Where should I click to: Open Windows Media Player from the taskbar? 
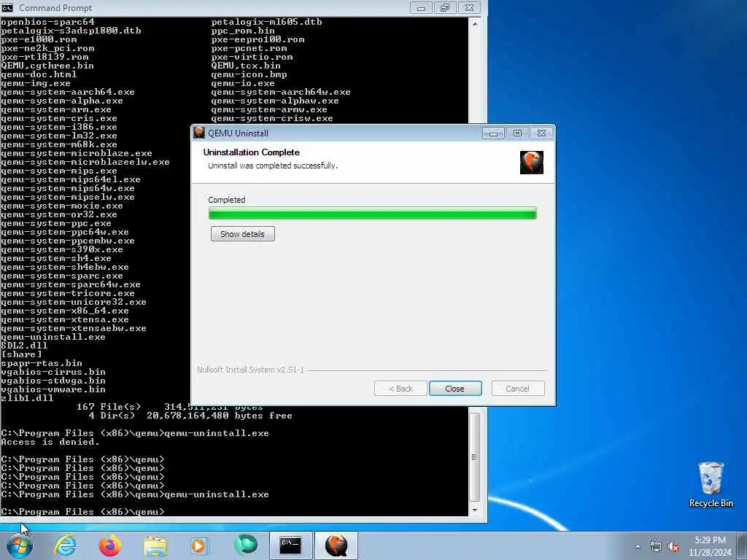[199, 545]
